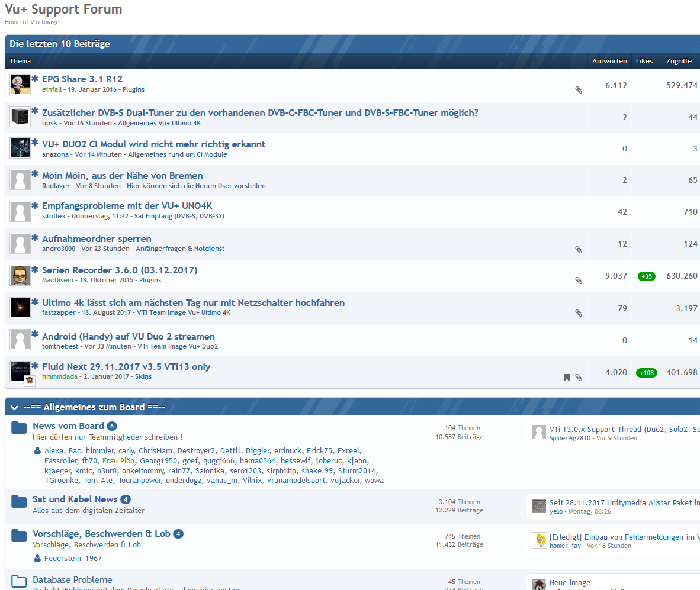
Task: Click the Vu+ Support Forum title
Action: [x=63, y=9]
